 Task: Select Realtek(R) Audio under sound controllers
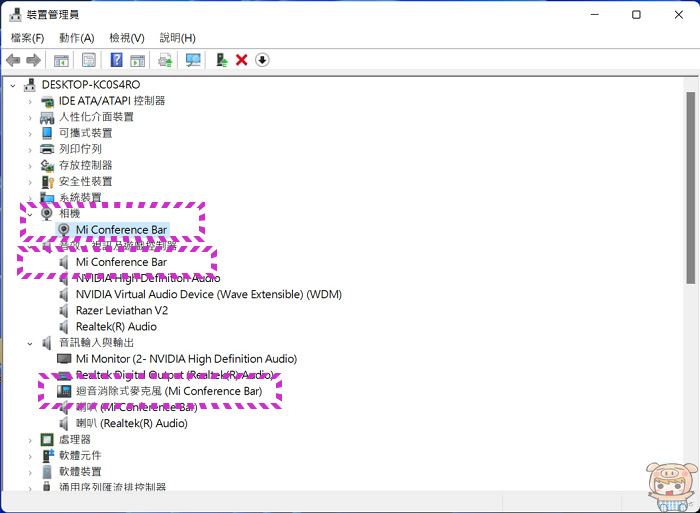(x=116, y=326)
